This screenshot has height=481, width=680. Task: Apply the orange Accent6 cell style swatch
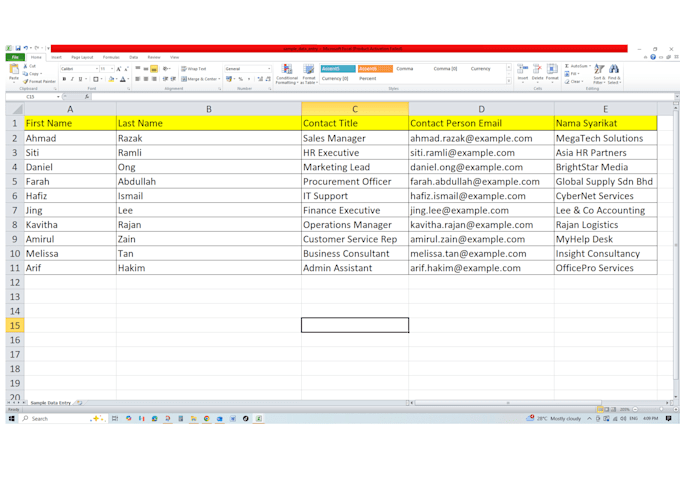(375, 69)
